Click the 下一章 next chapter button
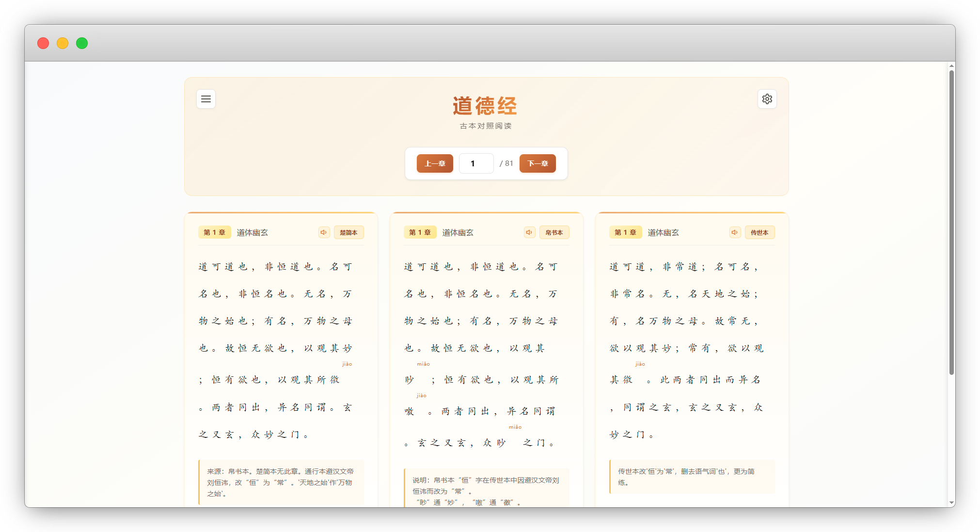This screenshot has height=532, width=980. [x=537, y=163]
